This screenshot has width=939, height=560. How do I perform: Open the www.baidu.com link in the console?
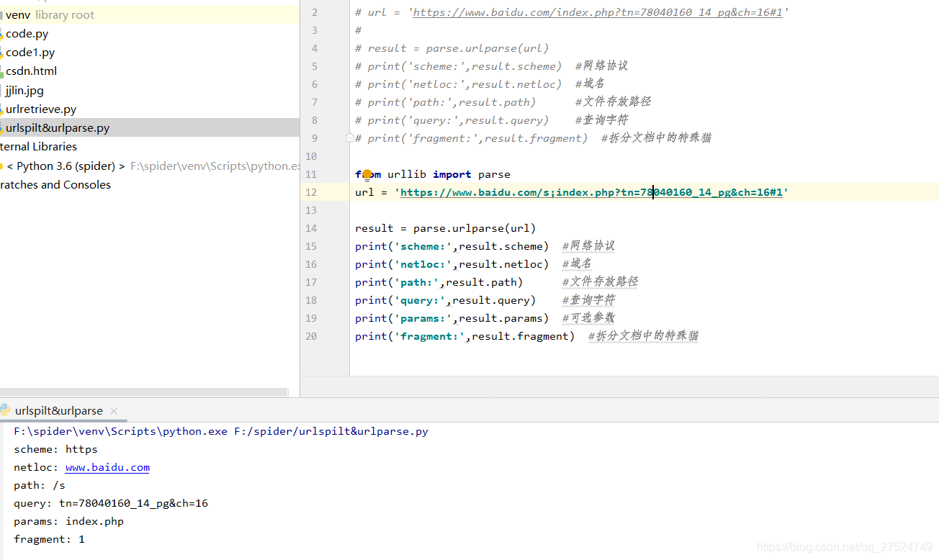coord(107,466)
